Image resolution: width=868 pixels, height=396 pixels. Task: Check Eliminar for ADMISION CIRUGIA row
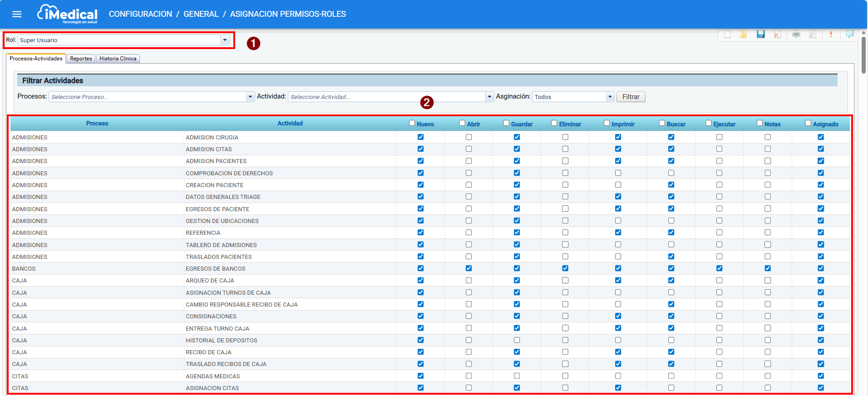565,137
